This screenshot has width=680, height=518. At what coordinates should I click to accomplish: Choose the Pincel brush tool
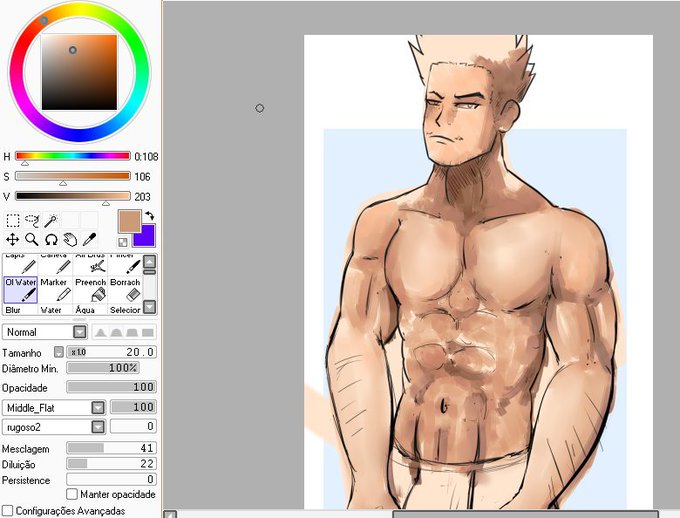point(125,265)
